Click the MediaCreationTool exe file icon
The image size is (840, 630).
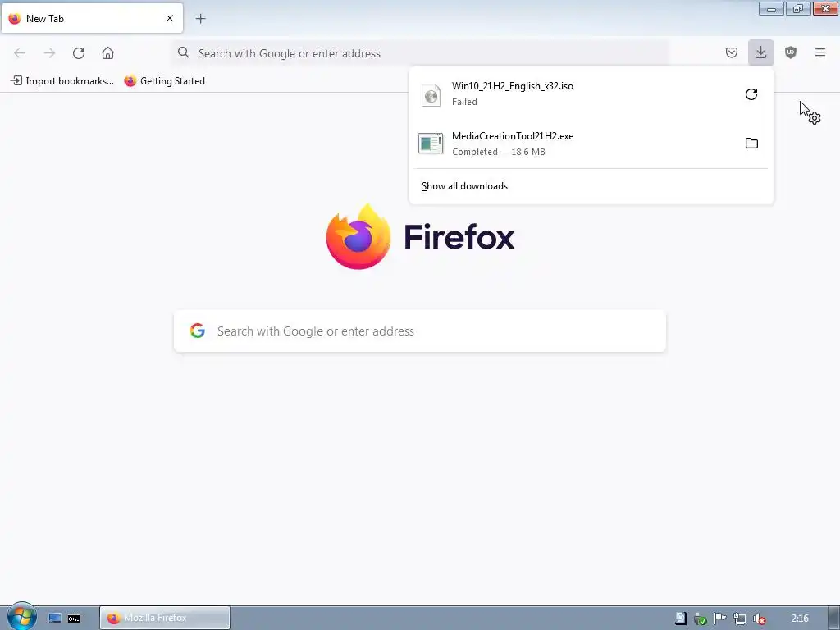coord(431,144)
